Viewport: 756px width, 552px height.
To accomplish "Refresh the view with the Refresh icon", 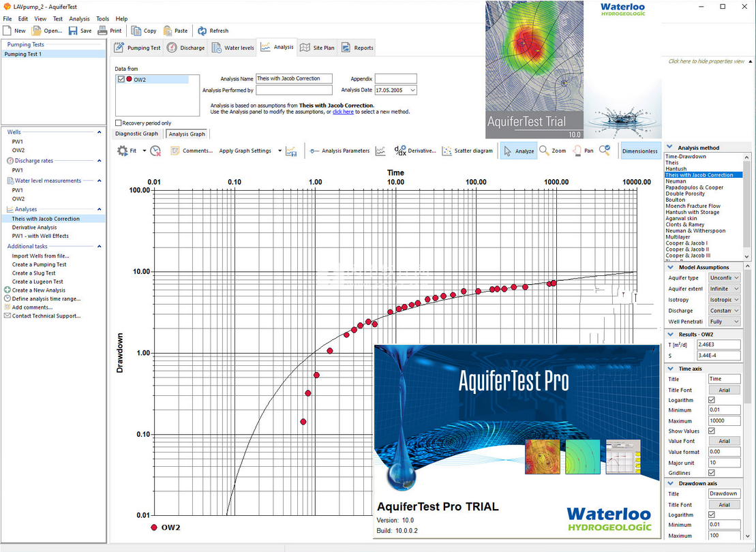I will [x=202, y=31].
